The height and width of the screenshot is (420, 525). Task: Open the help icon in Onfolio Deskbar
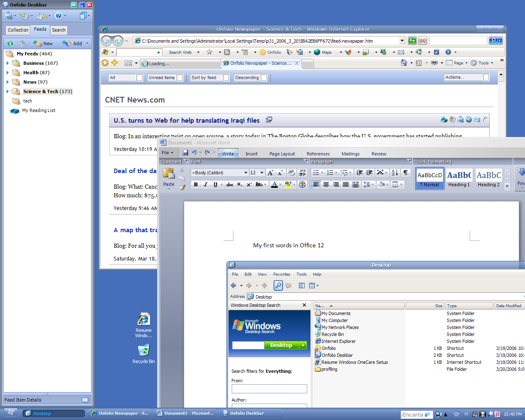point(59,16)
